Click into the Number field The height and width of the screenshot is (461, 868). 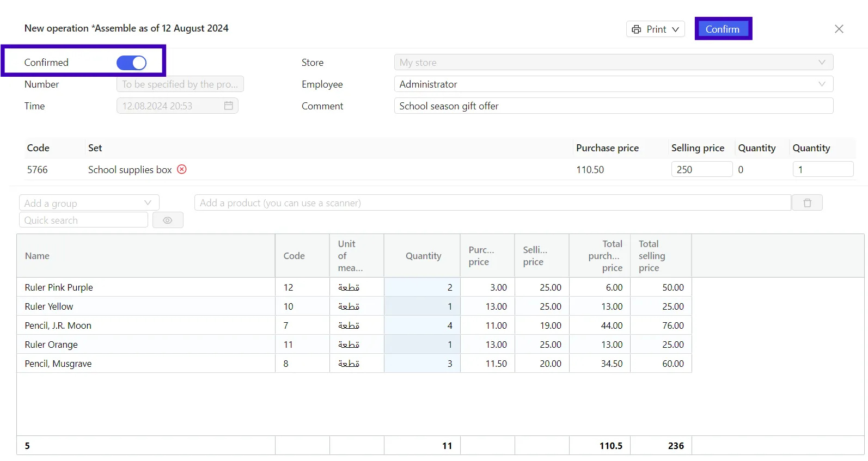pos(180,84)
